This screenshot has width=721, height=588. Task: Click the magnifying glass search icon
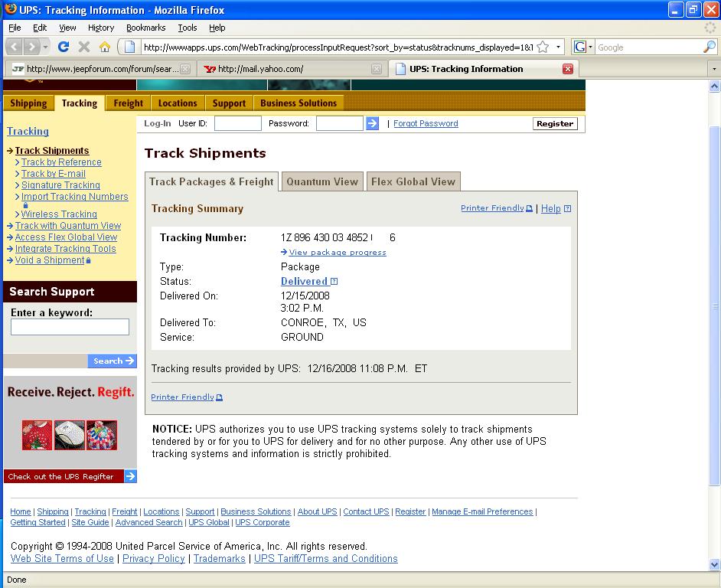pyautogui.click(x=710, y=47)
